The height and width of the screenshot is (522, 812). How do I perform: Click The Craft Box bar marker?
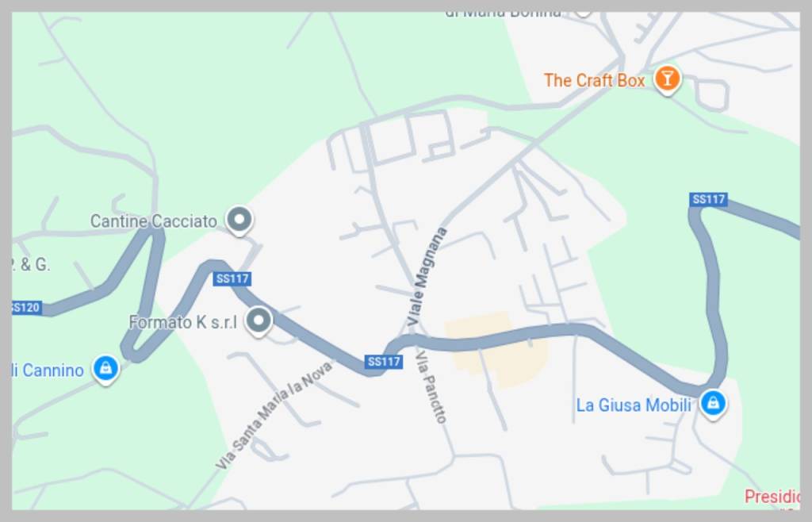click(667, 79)
